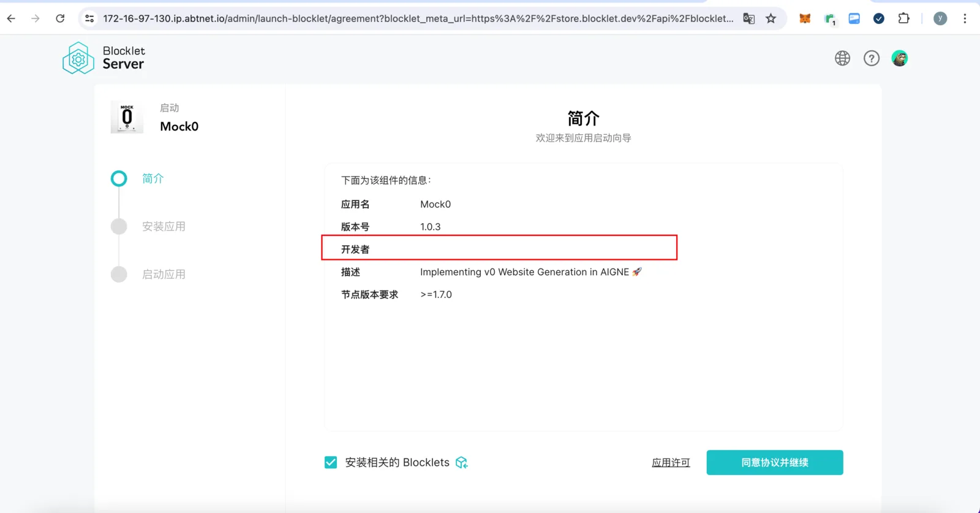This screenshot has width=980, height=513.
Task: Open the MetaMask fox extension
Action: (805, 18)
